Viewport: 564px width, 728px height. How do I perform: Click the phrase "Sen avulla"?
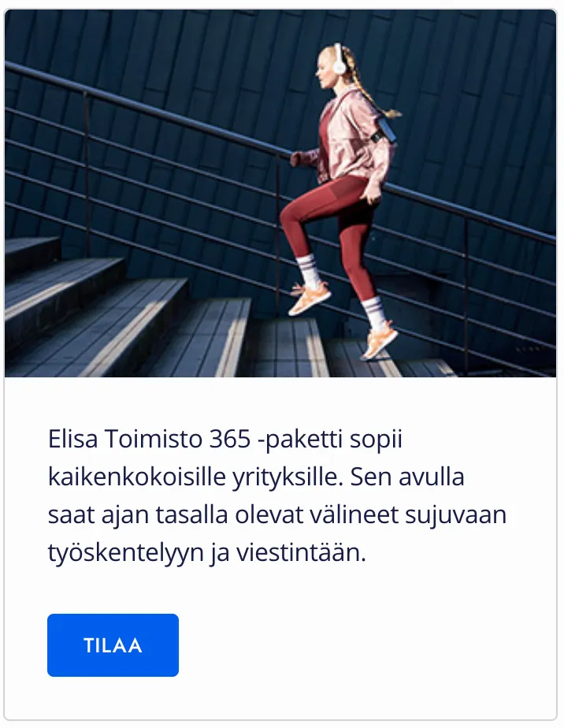pyautogui.click(x=407, y=477)
